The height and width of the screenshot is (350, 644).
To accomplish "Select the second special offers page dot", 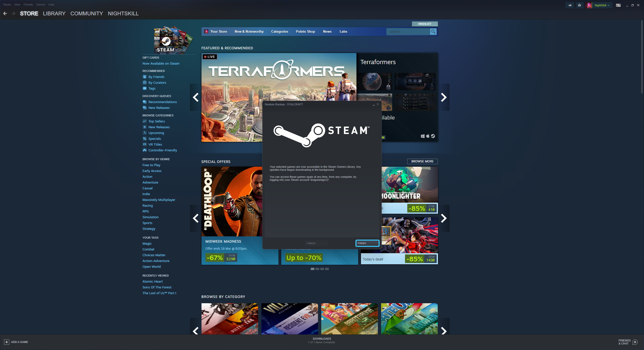I will pos(317,269).
